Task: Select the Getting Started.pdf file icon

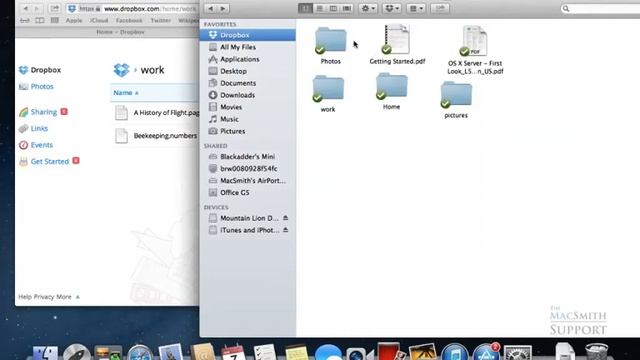Action: pos(396,39)
